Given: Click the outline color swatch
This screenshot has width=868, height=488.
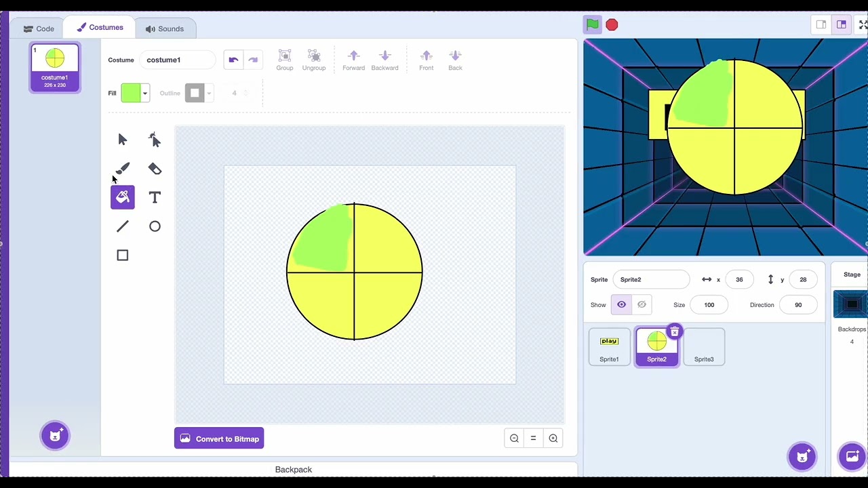Looking at the screenshot, I should tap(195, 93).
